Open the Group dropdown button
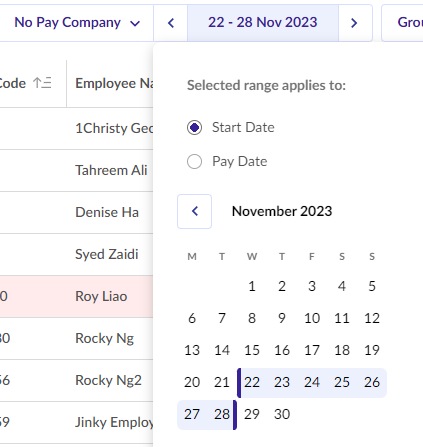 coord(402,23)
